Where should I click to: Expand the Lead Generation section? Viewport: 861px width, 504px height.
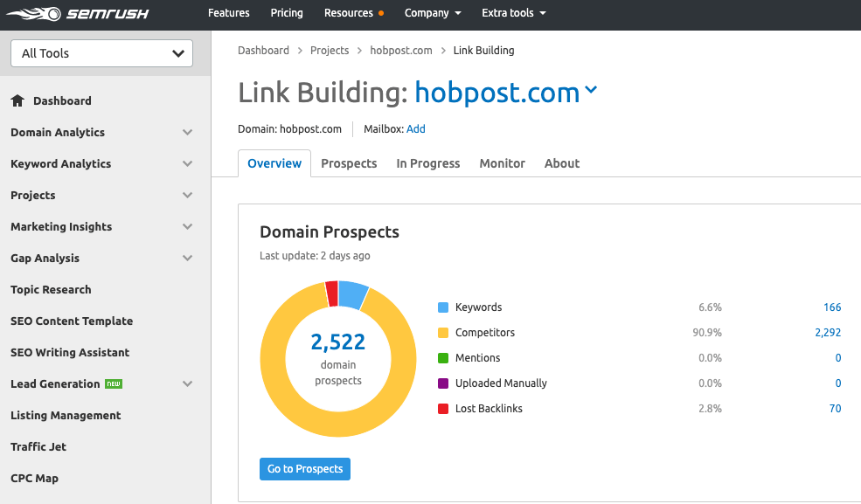click(187, 383)
